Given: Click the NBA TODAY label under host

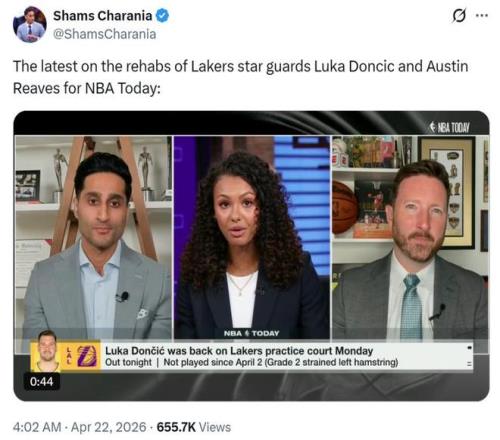Looking at the screenshot, I should [x=251, y=333].
